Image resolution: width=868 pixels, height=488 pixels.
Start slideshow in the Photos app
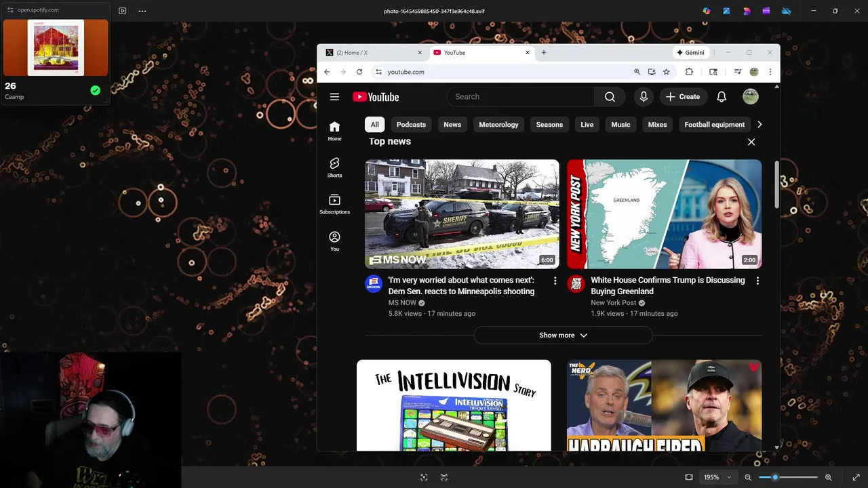point(122,11)
